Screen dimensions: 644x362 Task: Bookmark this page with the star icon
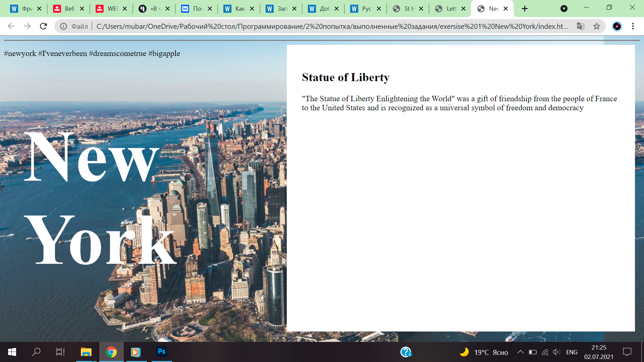point(596,26)
